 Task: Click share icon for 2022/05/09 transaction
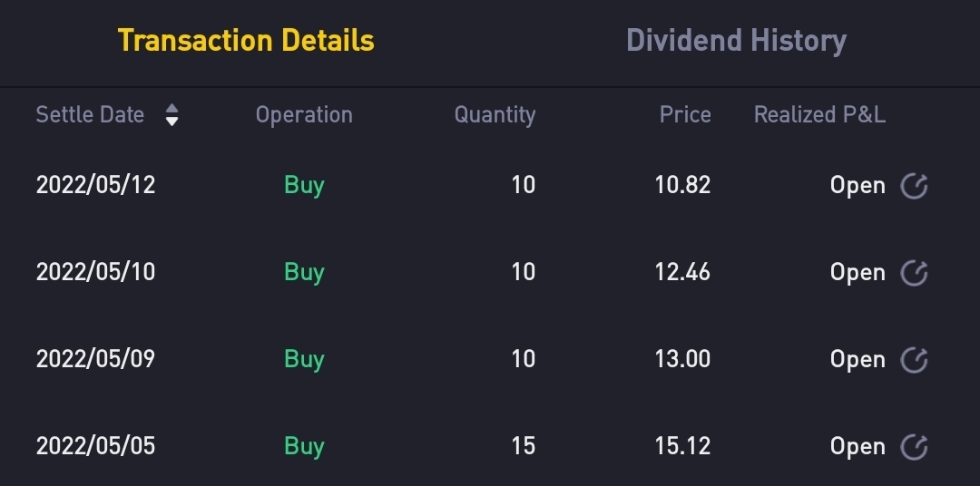[914, 360]
